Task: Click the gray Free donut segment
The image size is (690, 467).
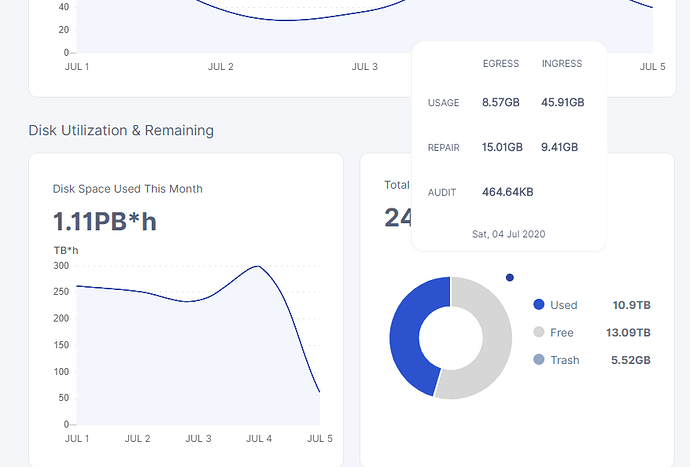Action: point(495,348)
